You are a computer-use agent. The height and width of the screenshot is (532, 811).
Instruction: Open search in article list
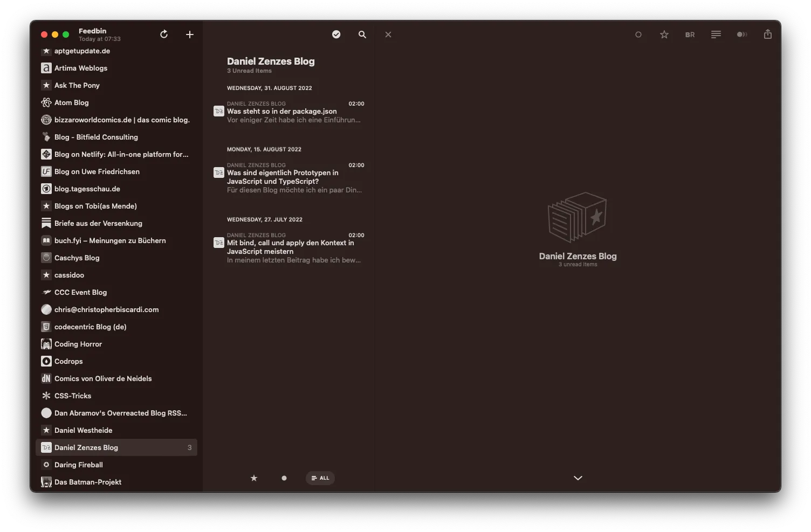point(362,34)
